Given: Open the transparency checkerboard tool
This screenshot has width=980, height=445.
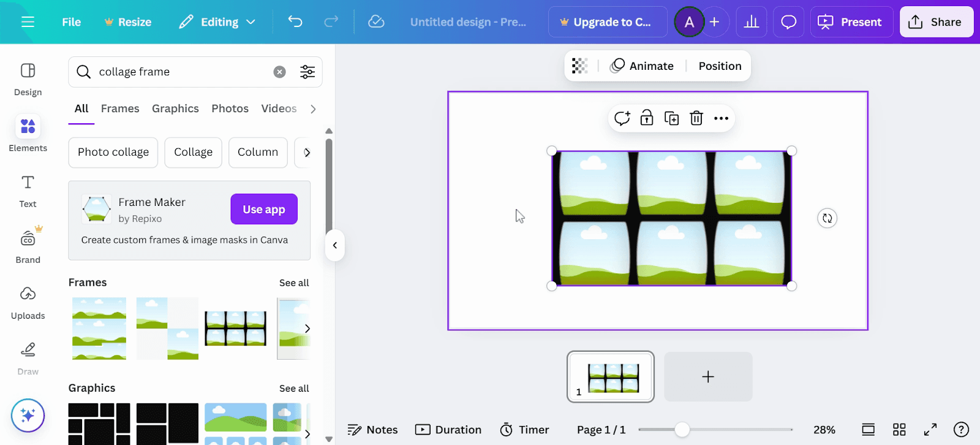Looking at the screenshot, I should 579,66.
